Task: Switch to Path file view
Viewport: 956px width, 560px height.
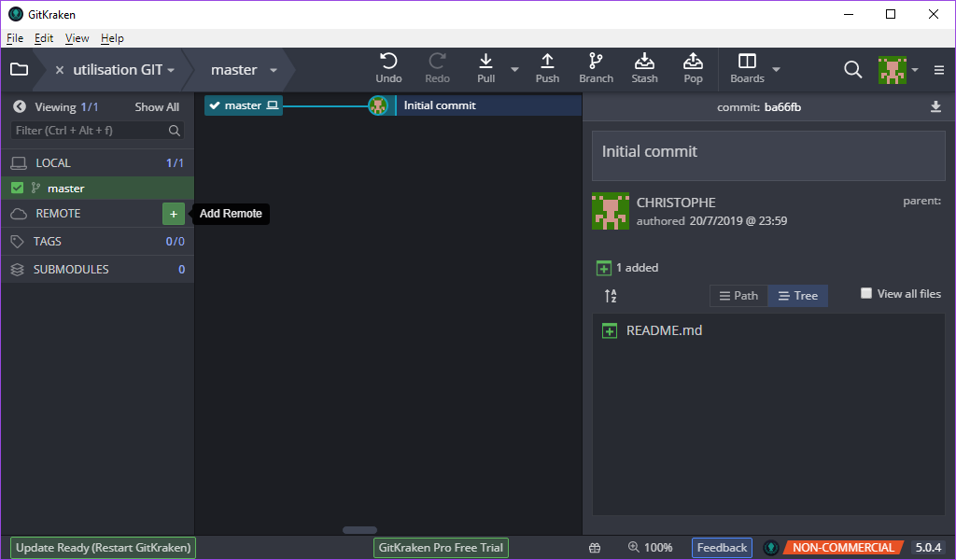Action: pos(739,296)
